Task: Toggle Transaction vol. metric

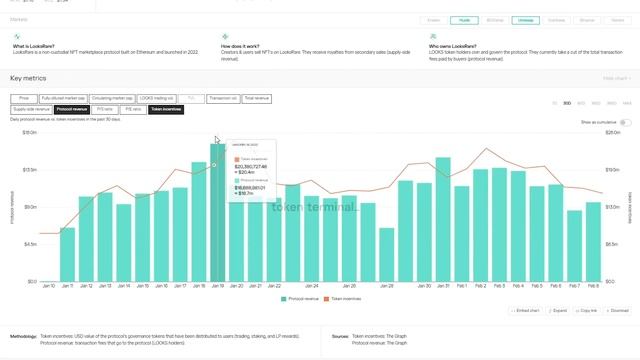Action: click(x=223, y=99)
